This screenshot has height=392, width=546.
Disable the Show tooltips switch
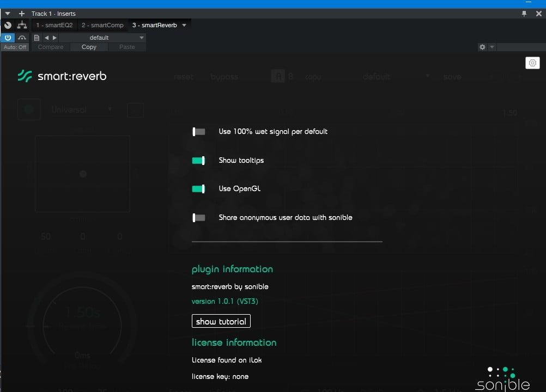198,161
